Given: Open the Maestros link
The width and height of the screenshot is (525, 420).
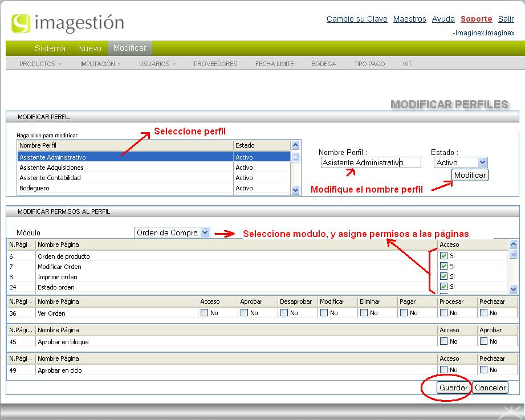Looking at the screenshot, I should (x=409, y=19).
